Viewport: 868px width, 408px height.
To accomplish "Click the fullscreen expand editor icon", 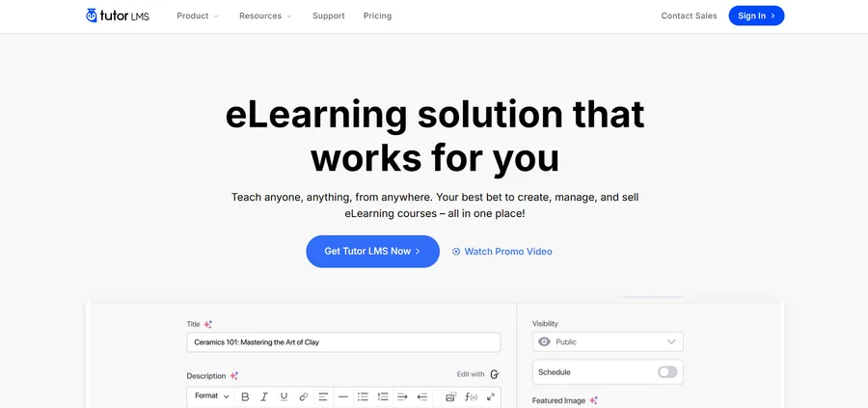I will pos(491,397).
